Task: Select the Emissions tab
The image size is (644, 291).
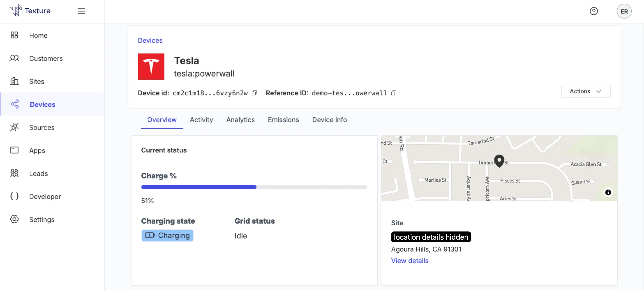Action: (283, 120)
